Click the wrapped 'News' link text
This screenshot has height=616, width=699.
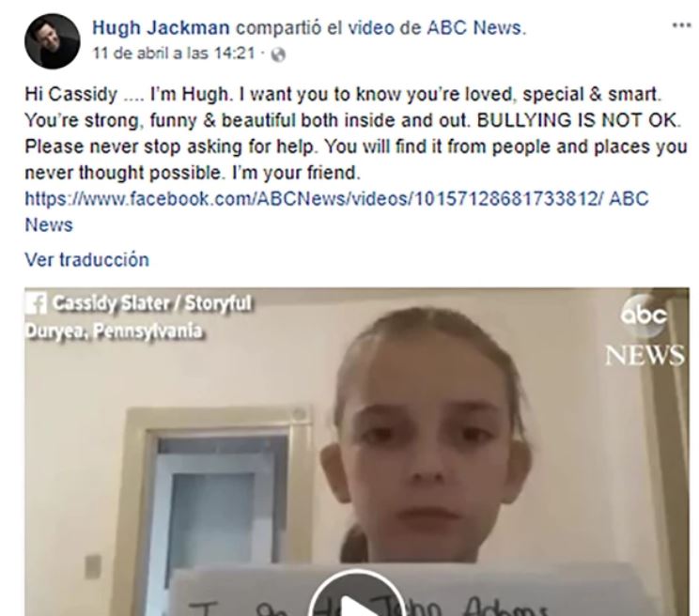click(x=49, y=225)
